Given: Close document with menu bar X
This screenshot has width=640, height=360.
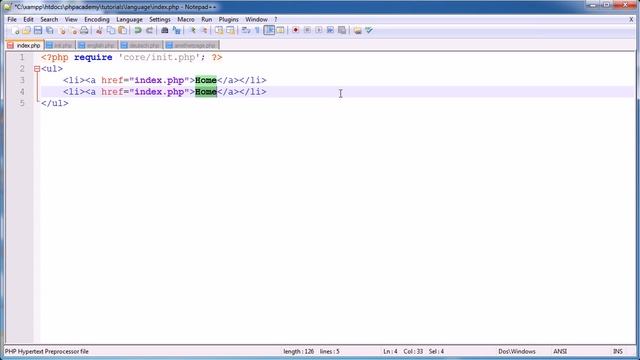Looking at the screenshot, I should pos(631,19).
